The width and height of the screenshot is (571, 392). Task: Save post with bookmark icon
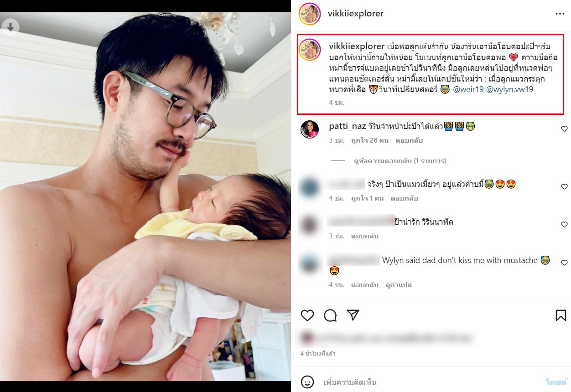[x=561, y=315]
